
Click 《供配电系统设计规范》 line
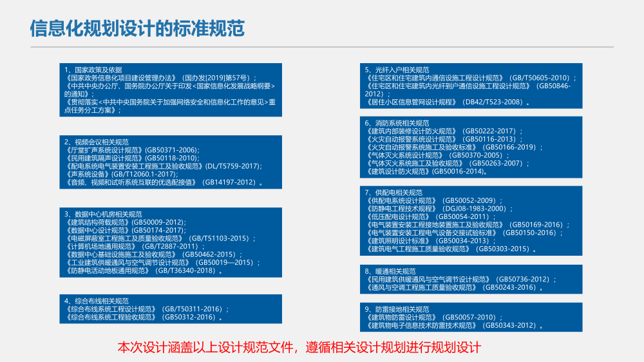[x=434, y=200]
